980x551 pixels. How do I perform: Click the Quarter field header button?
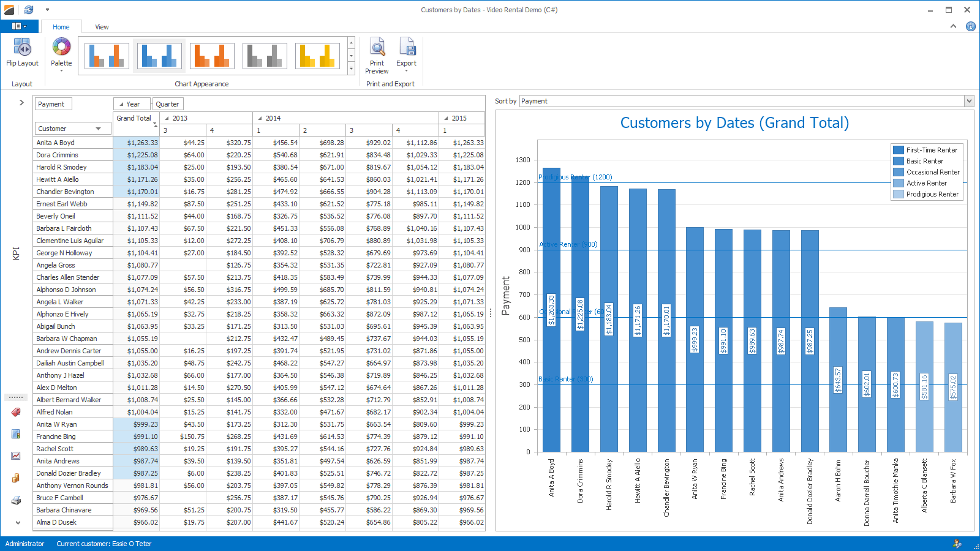point(167,104)
